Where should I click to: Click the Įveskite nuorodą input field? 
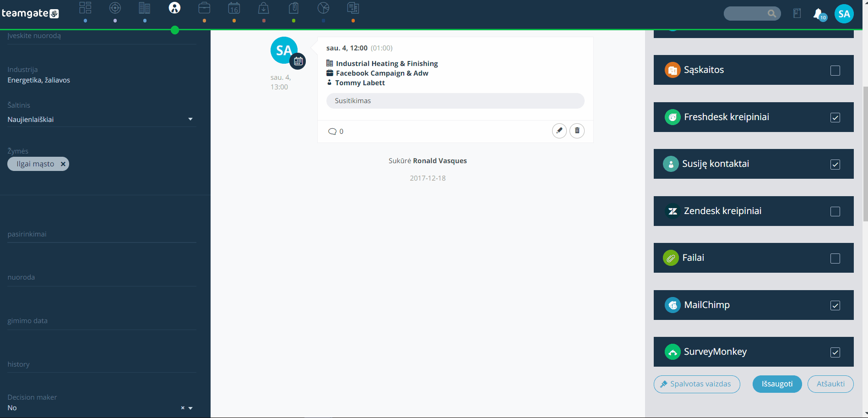[x=102, y=36]
